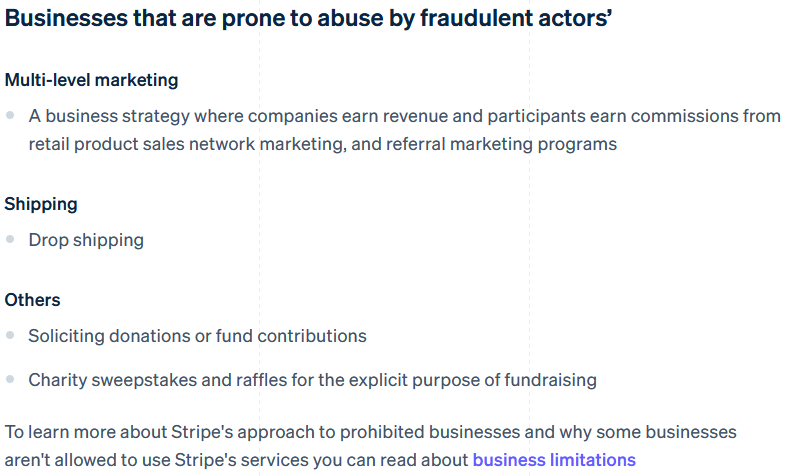Click the Drop shipping list item
The height and width of the screenshot is (476, 795).
coord(86,240)
